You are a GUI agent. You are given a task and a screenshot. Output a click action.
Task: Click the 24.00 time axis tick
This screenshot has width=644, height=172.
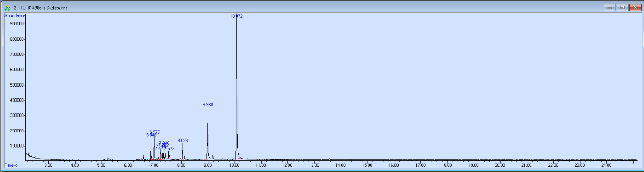(606, 165)
